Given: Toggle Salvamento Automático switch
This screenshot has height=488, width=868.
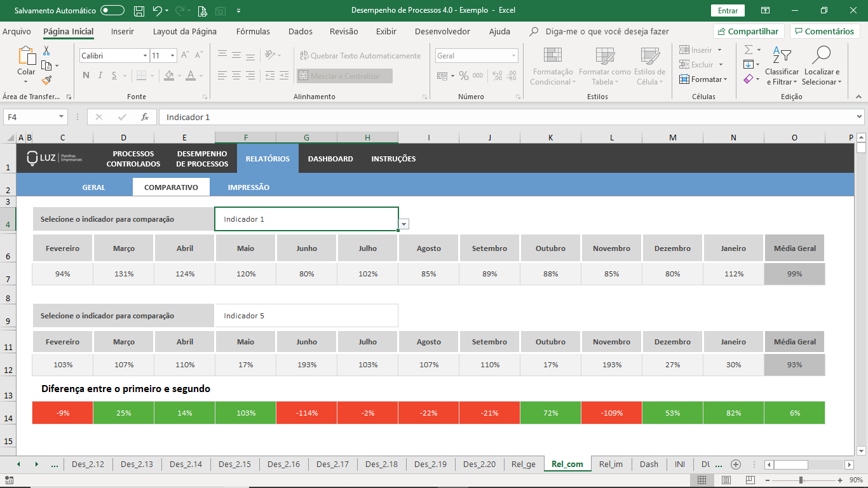Looking at the screenshot, I should 112,11.
